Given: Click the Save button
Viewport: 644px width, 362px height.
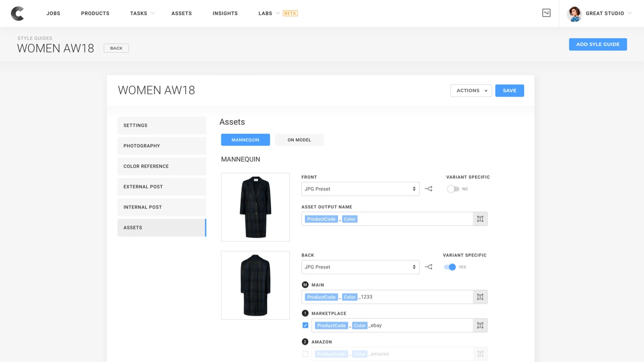Looking at the screenshot, I should (x=509, y=90).
